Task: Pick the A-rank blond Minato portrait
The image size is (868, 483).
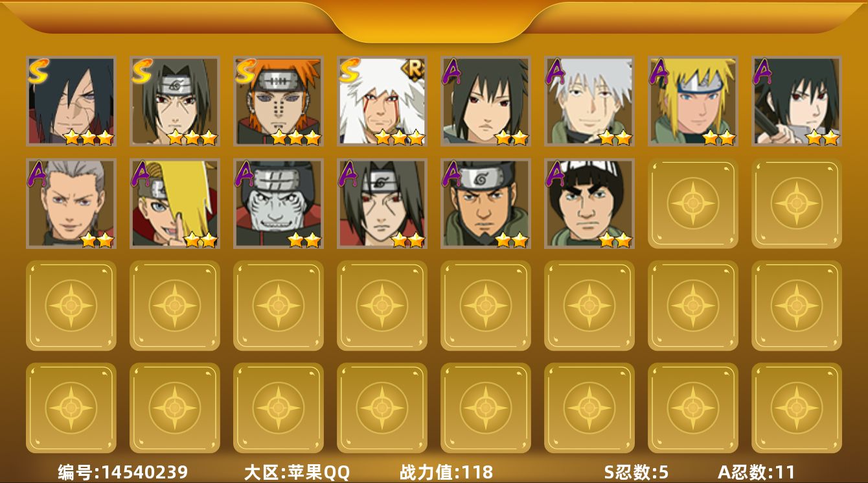Action: tap(693, 101)
